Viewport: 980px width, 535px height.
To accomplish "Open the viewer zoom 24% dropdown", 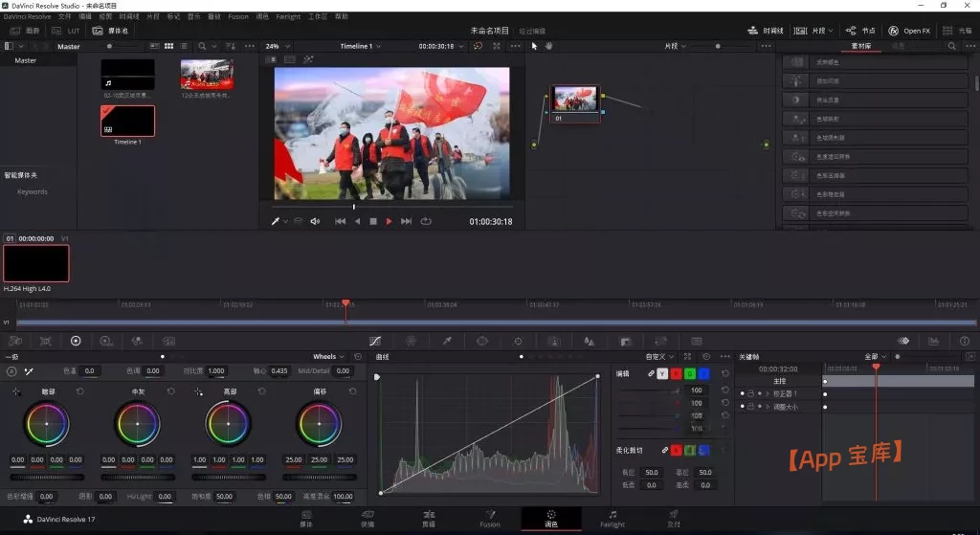I will point(278,46).
